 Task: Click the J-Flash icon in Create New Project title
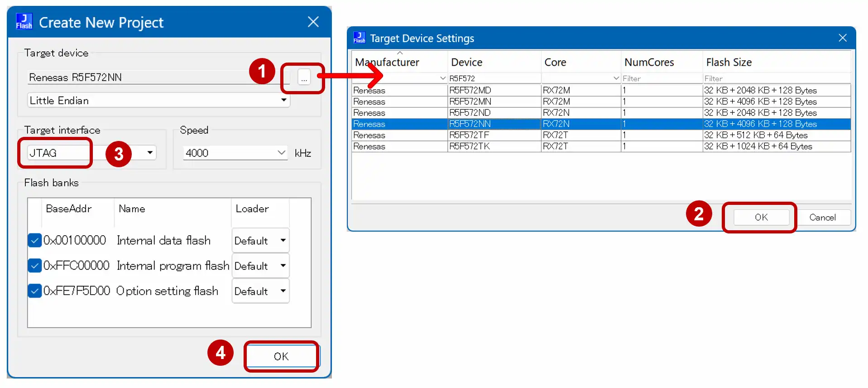tap(24, 22)
